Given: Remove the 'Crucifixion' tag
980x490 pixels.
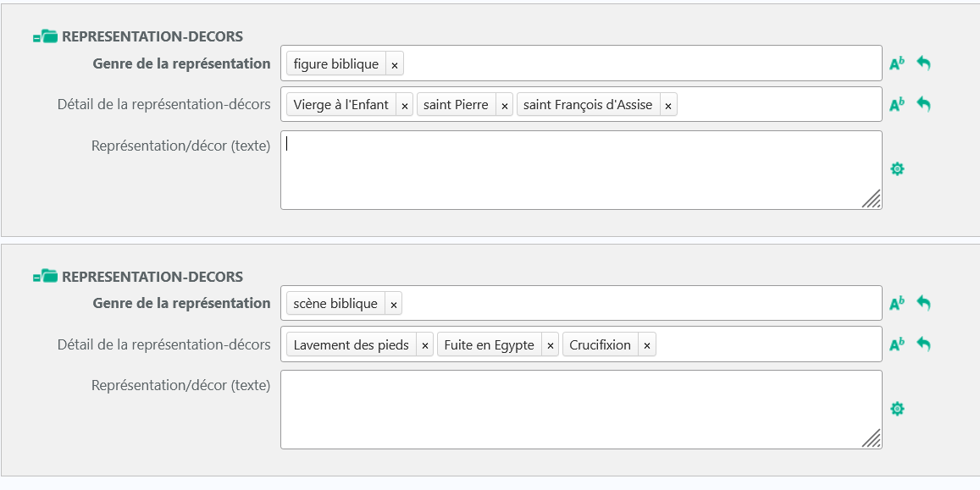Looking at the screenshot, I should point(647,345).
